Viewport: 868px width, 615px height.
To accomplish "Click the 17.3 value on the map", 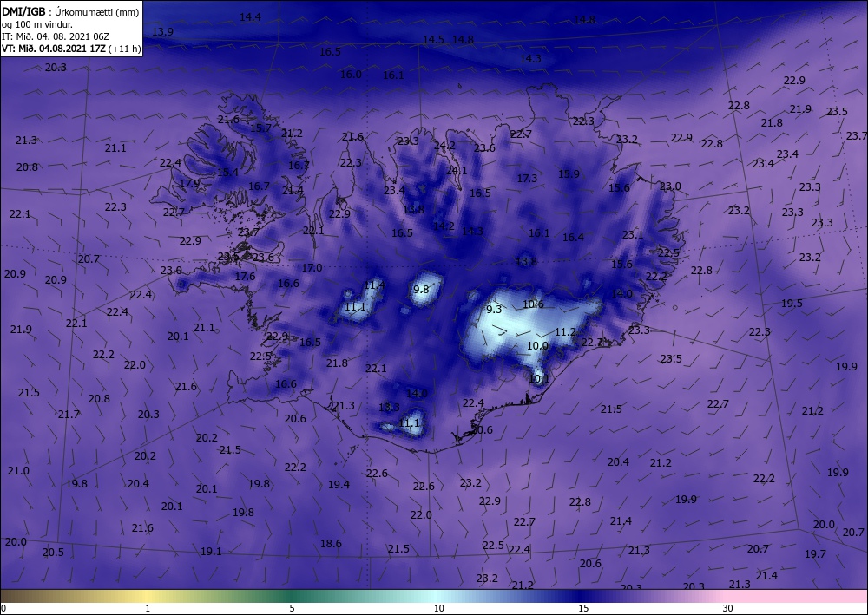I will coord(527,178).
